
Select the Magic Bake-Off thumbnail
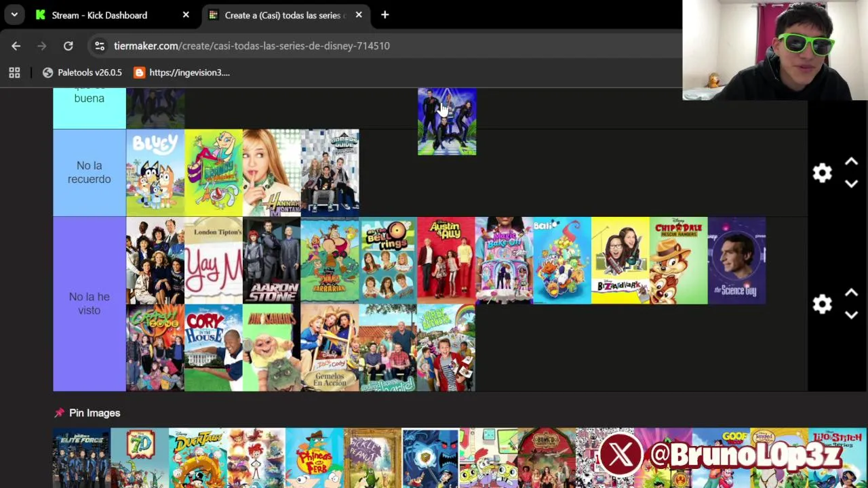[x=505, y=260]
